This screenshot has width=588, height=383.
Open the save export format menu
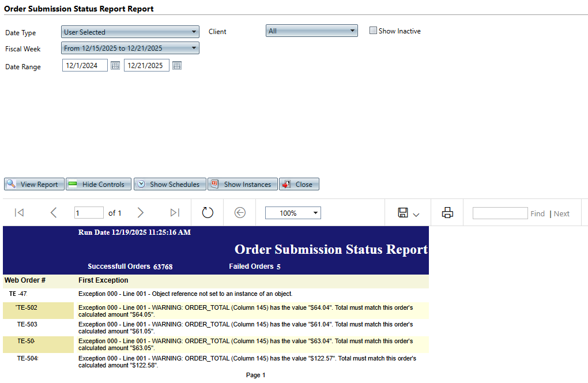pyautogui.click(x=408, y=213)
